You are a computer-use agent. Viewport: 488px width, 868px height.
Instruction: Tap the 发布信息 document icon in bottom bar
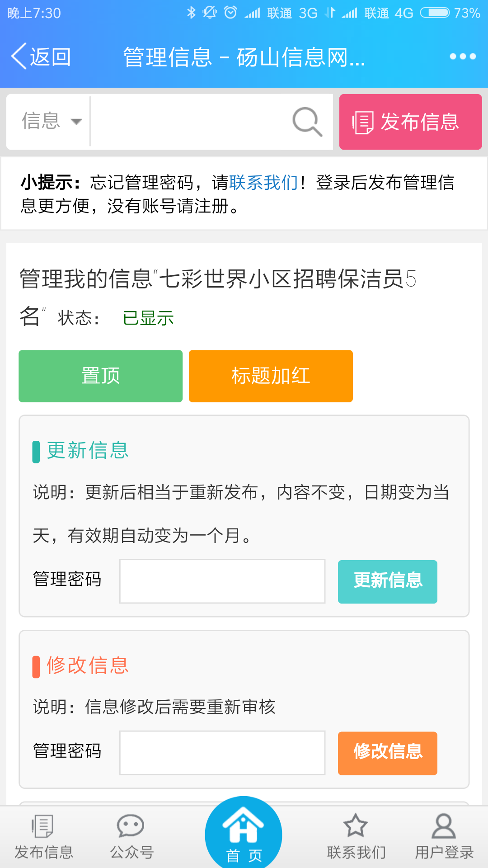[43, 826]
